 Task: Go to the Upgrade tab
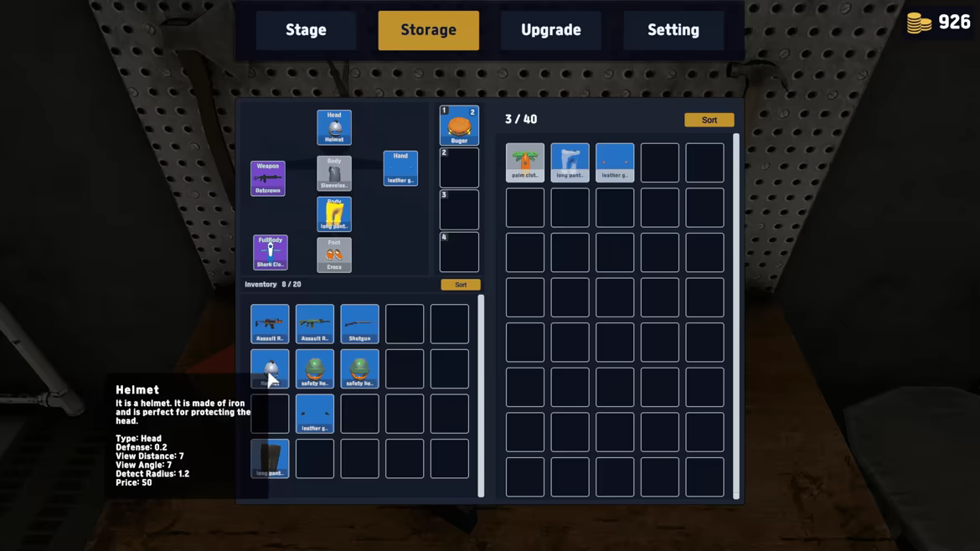pyautogui.click(x=551, y=30)
